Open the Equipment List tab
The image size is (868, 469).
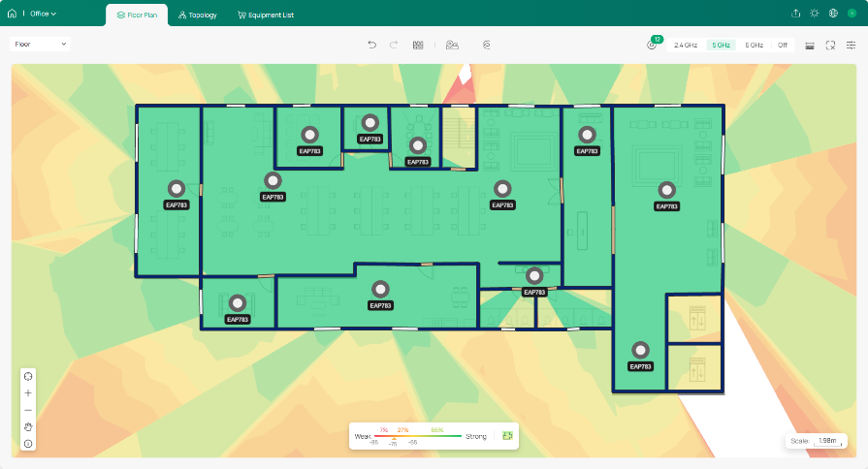click(x=266, y=16)
